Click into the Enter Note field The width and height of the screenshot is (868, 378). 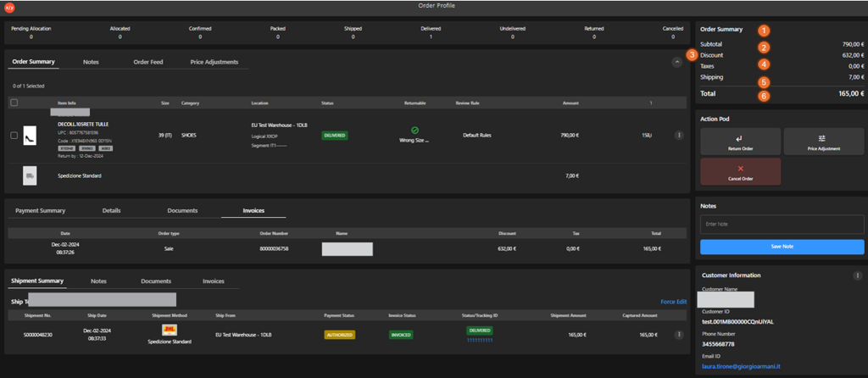[x=782, y=224]
